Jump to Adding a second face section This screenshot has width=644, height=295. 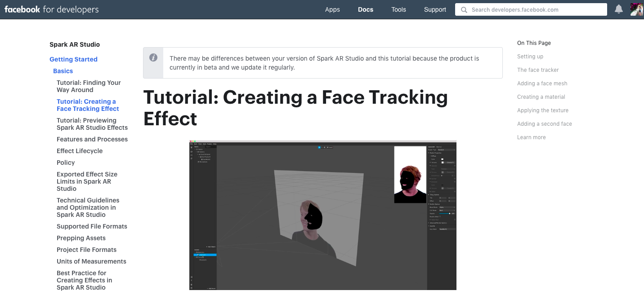[x=545, y=124]
